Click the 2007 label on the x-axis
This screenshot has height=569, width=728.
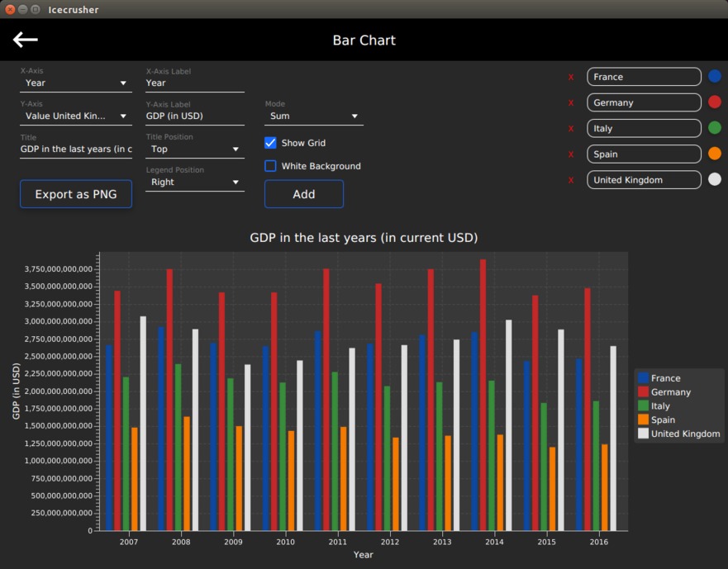point(129,542)
